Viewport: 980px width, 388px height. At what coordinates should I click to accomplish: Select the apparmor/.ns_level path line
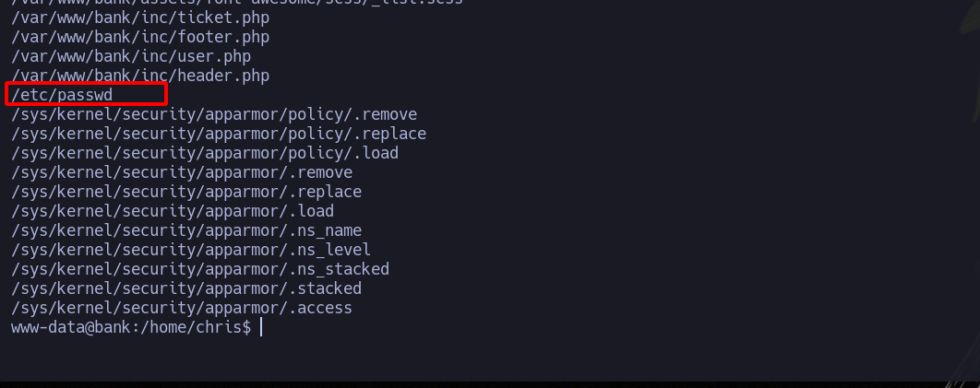pyautogui.click(x=191, y=250)
